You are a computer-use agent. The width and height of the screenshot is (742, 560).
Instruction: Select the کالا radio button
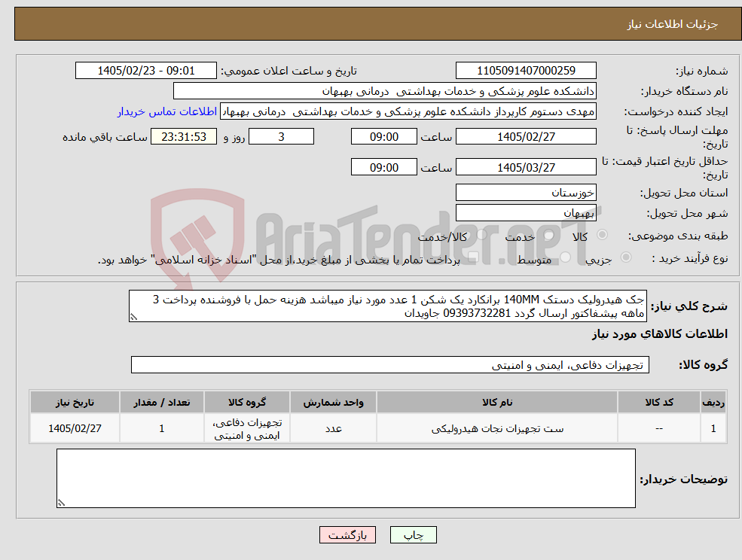(x=603, y=235)
